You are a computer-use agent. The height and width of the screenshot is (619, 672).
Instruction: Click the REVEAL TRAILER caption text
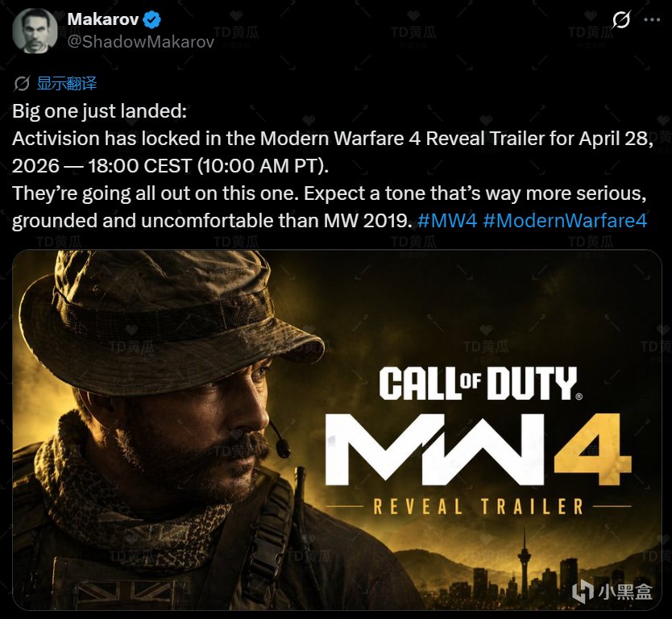[x=479, y=506]
